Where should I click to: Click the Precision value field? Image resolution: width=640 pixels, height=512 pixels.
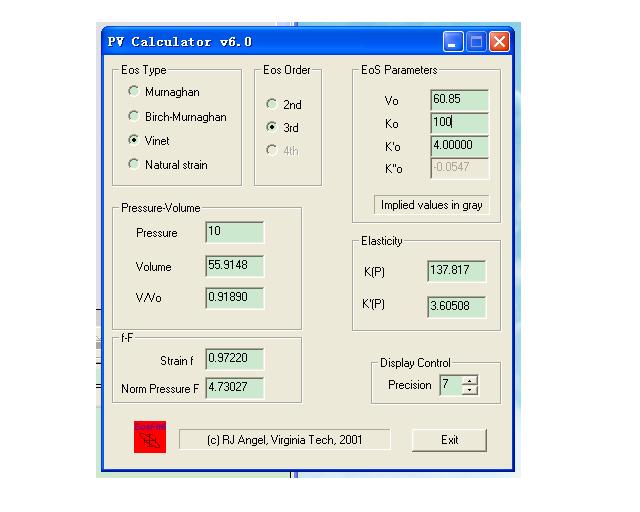pyautogui.click(x=450, y=385)
